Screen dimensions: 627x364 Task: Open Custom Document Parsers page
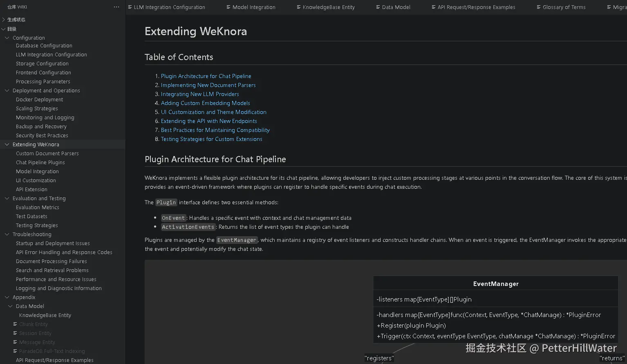pos(47,154)
